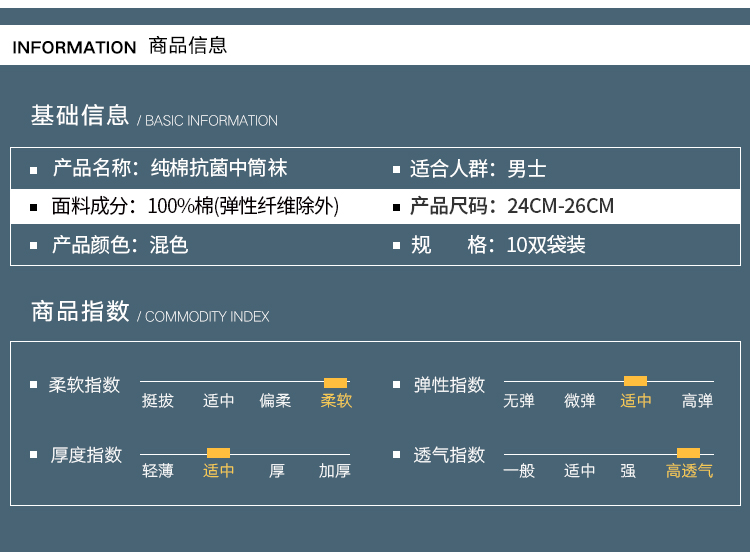Pick the 轻薄 thickness level
This screenshot has height=560, width=750.
(157, 471)
